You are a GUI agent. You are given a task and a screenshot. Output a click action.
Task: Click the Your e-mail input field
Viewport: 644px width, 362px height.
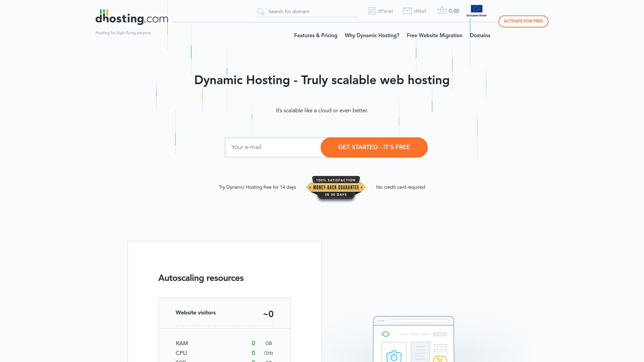(272, 147)
